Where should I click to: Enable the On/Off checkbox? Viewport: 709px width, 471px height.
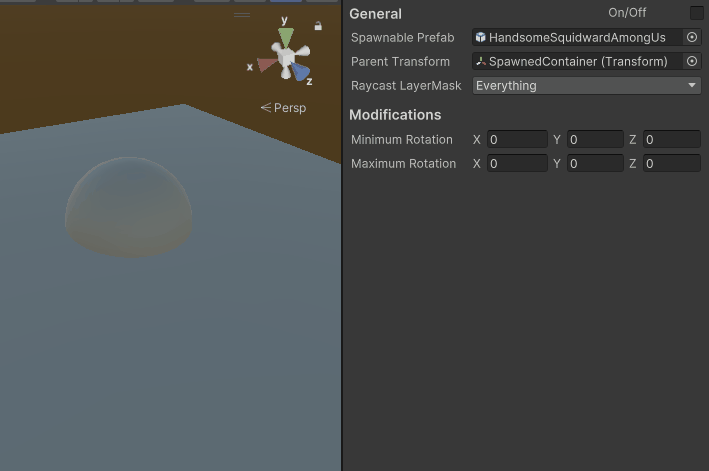click(x=696, y=13)
